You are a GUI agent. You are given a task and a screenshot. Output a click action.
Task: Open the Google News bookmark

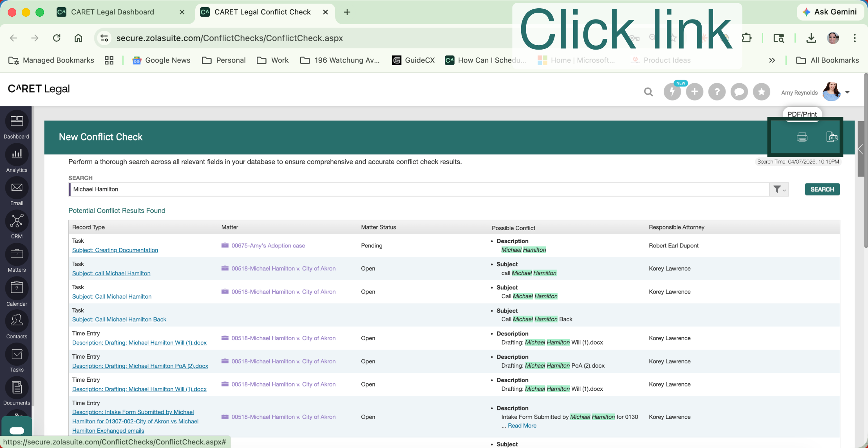coord(161,60)
